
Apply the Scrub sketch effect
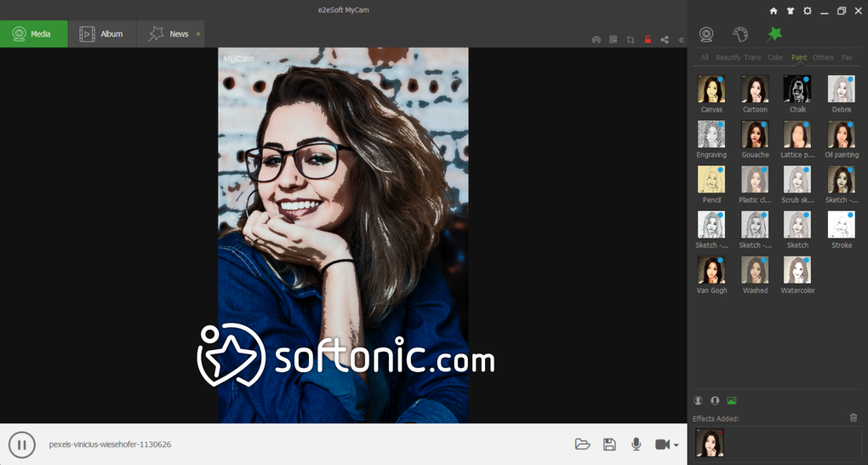click(x=797, y=179)
